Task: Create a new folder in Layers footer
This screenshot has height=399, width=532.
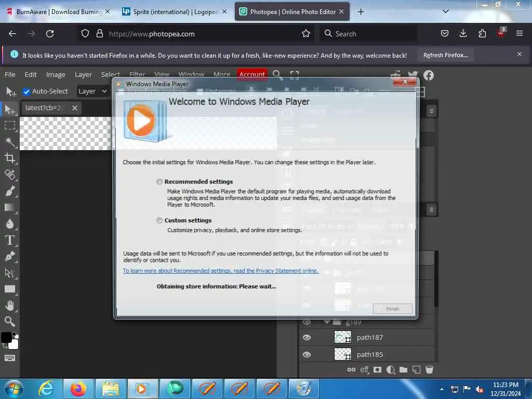Action: point(403,369)
